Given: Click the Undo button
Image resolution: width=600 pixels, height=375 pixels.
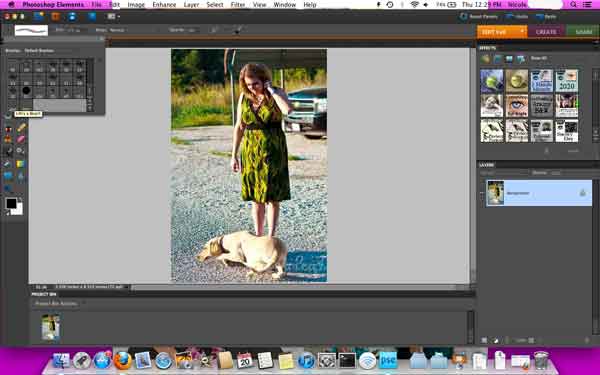Looking at the screenshot, I should 517,16.
